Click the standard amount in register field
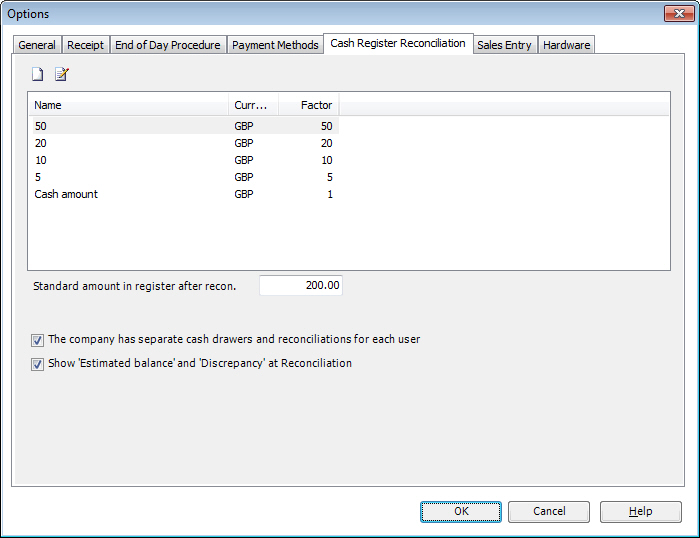This screenshot has height=538, width=700. click(x=301, y=286)
